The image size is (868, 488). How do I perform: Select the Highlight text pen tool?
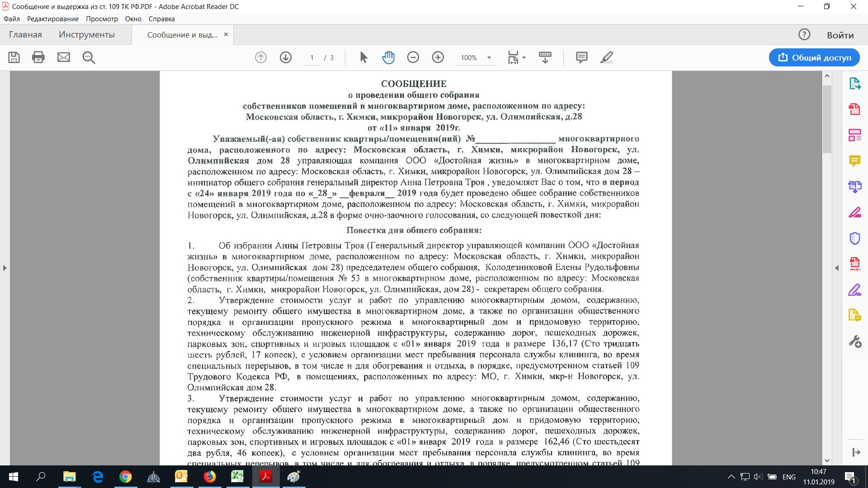pos(606,57)
